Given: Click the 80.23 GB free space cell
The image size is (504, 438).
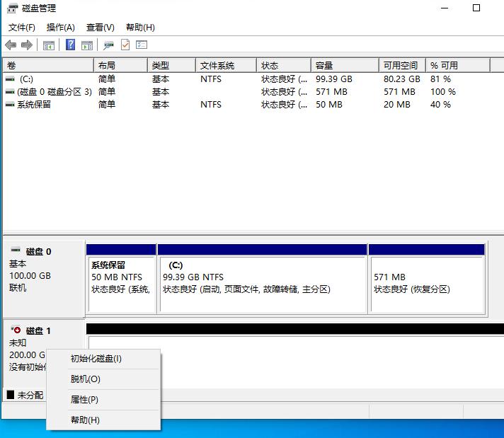Looking at the screenshot, I should point(402,79).
